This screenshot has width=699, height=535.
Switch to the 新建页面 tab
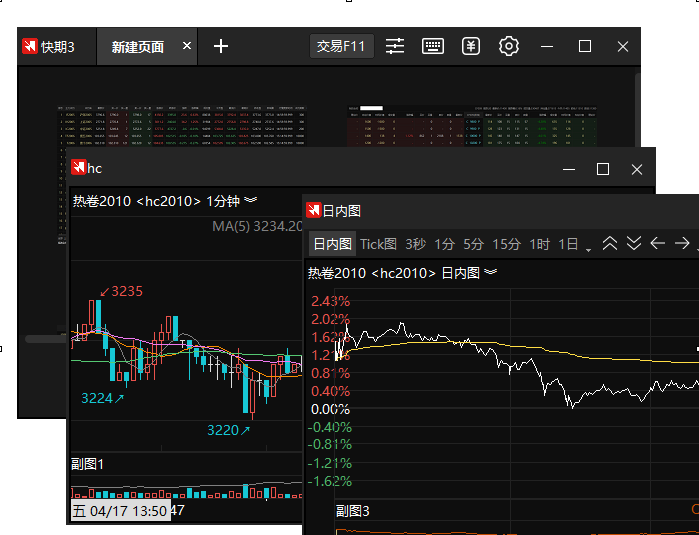tap(138, 47)
